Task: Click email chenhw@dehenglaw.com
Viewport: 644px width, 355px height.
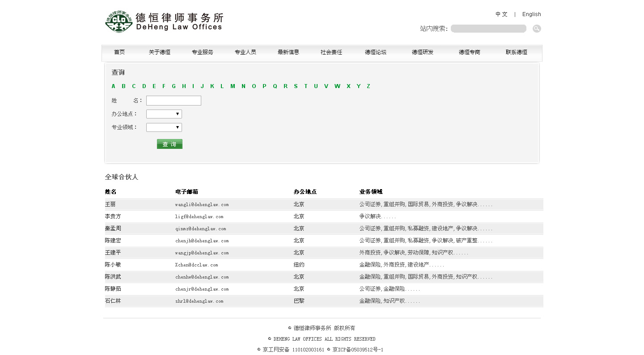Action: click(x=202, y=277)
